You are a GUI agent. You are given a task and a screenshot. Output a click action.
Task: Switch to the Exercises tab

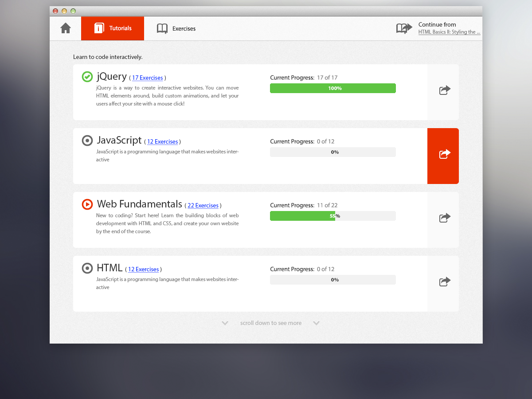pos(176,28)
